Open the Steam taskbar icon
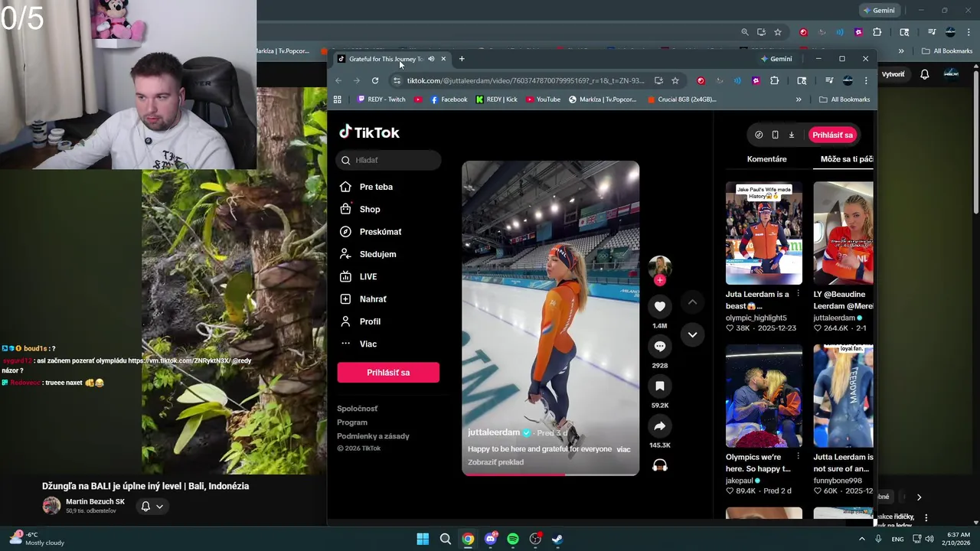Viewport: 980px width, 551px height. tap(557, 539)
